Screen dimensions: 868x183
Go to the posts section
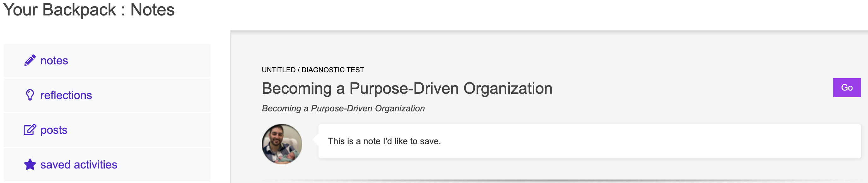[54, 130]
